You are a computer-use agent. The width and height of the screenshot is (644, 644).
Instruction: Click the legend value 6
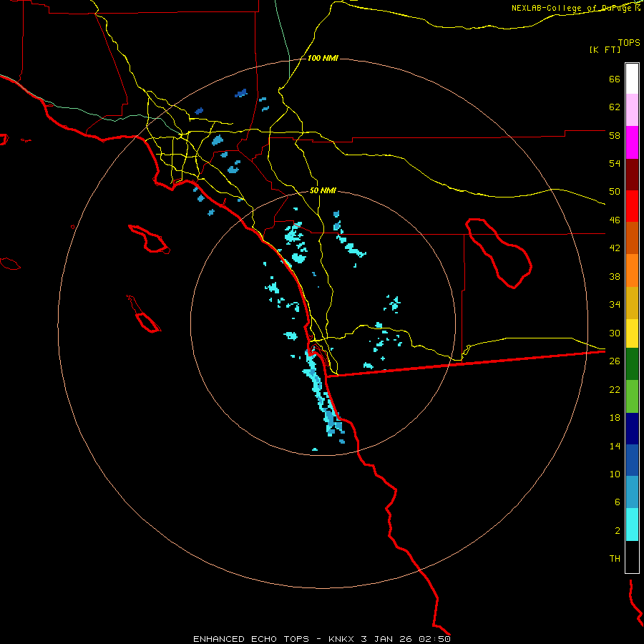click(618, 502)
